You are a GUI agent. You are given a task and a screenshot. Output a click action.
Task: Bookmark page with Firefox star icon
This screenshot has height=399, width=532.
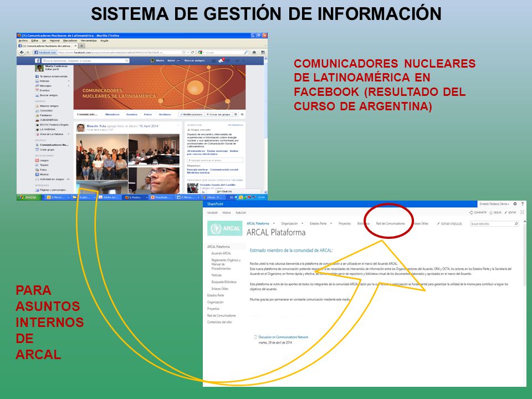pyautogui.click(x=183, y=52)
